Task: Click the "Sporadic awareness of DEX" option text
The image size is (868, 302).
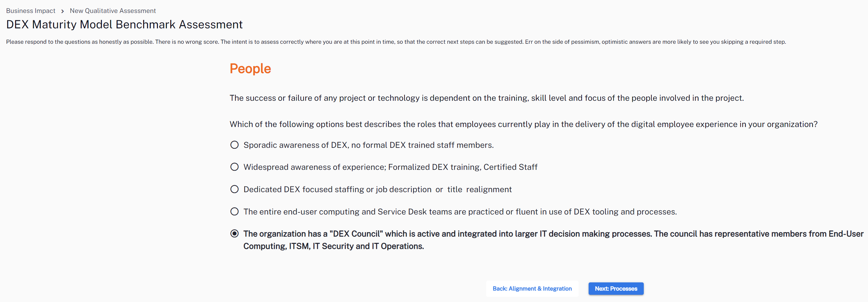Action: (x=368, y=145)
